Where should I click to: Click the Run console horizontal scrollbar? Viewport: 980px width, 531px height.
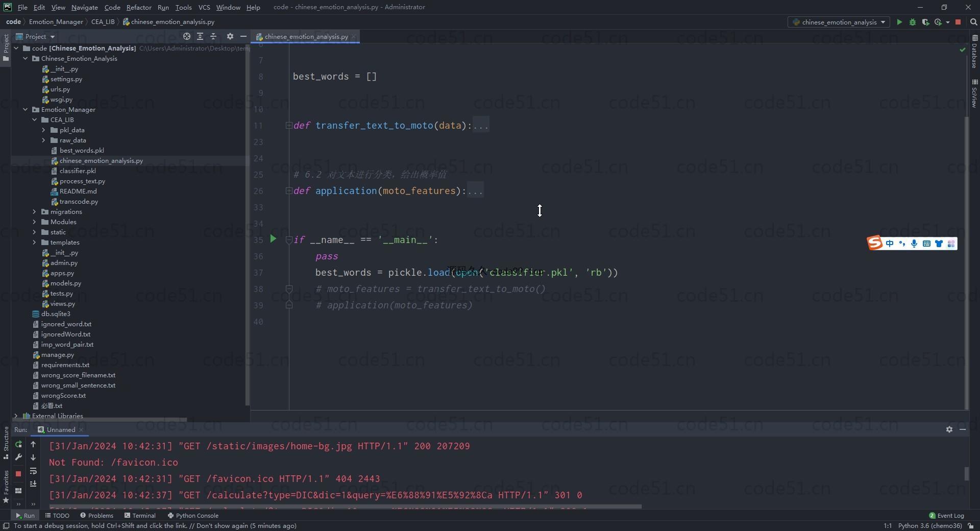click(x=345, y=506)
